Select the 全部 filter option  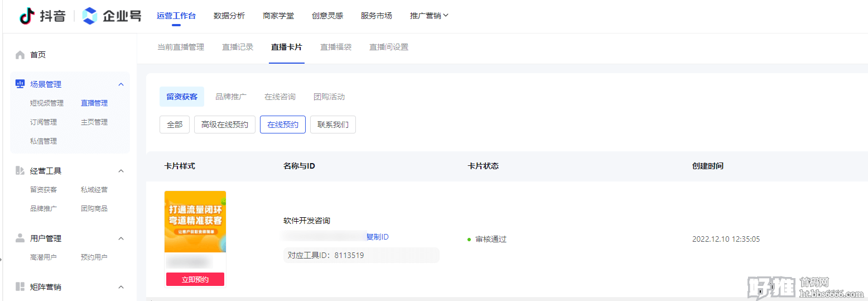(x=175, y=125)
